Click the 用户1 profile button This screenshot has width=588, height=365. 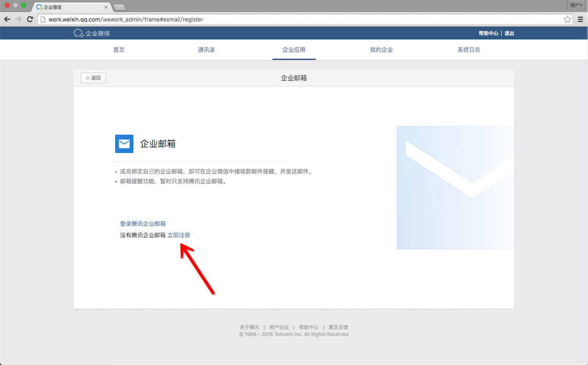(x=577, y=5)
